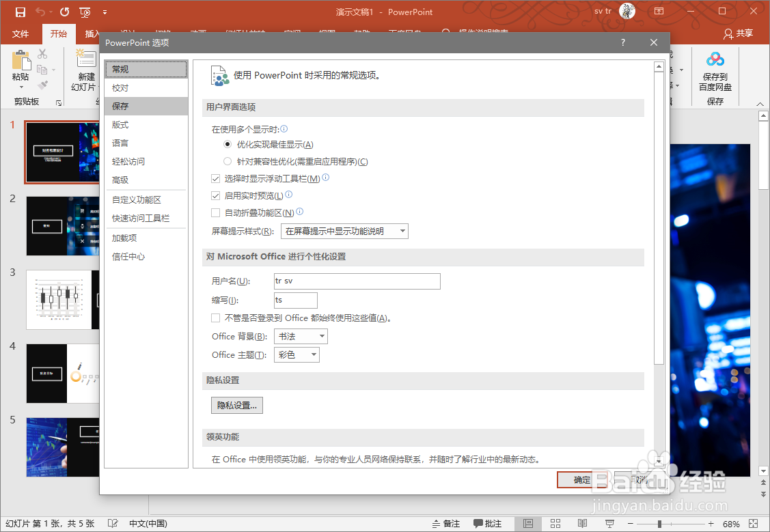
Task: Select slide 3 thumbnail with chart
Action: [62, 300]
